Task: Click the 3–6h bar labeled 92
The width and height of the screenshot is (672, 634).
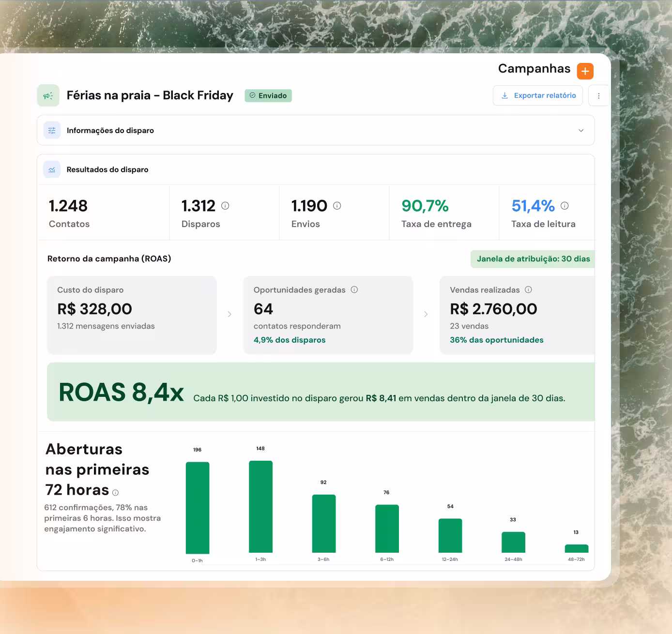Action: tap(324, 524)
